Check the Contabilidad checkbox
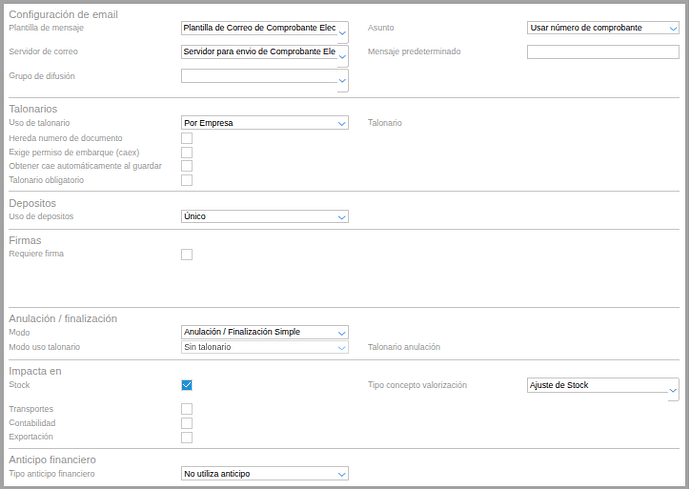The height and width of the screenshot is (489, 690). [x=186, y=423]
